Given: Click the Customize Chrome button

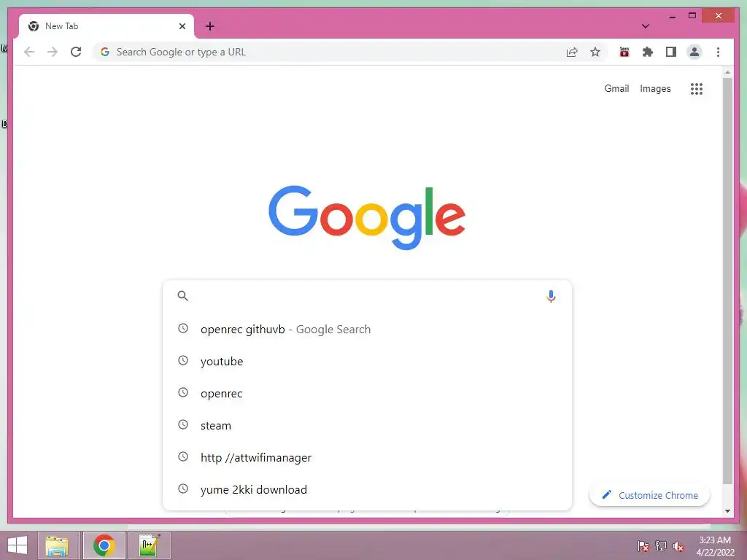Looking at the screenshot, I should click(649, 495).
